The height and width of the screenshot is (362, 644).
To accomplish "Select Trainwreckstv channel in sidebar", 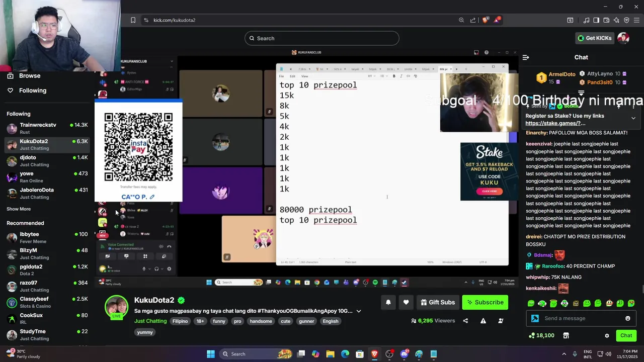I will coord(47,128).
